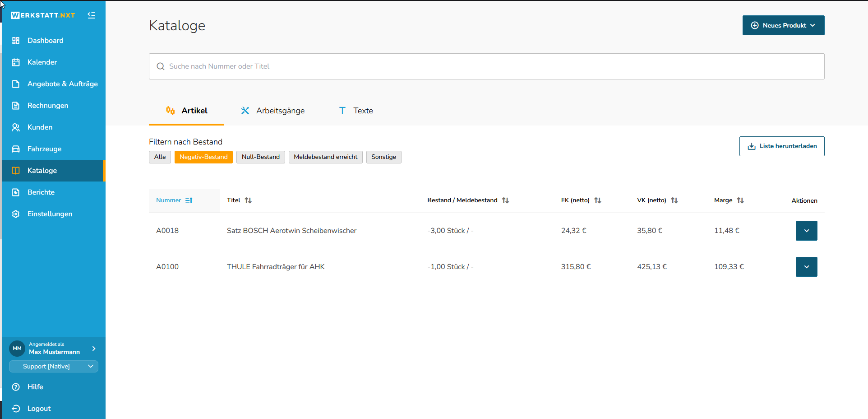
Task: Go to Rechnungen in sidebar
Action: coord(54,106)
